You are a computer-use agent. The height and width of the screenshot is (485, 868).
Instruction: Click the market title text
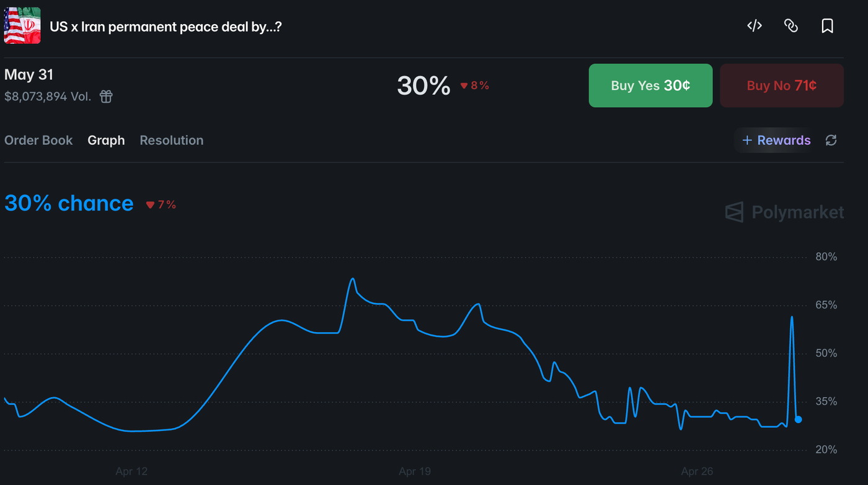pos(166,27)
